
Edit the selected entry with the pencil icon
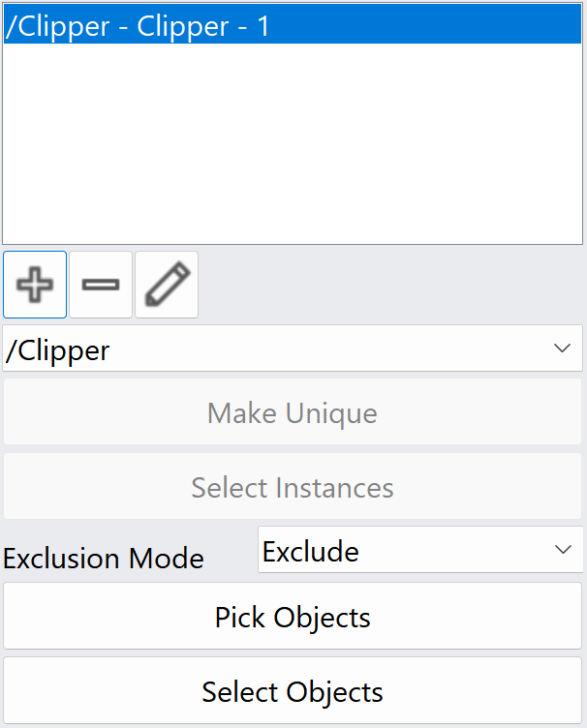coord(167,285)
